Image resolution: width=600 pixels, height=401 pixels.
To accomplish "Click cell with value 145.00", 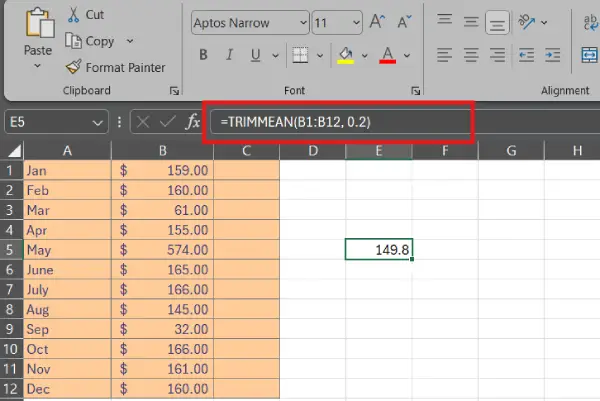I will [163, 309].
